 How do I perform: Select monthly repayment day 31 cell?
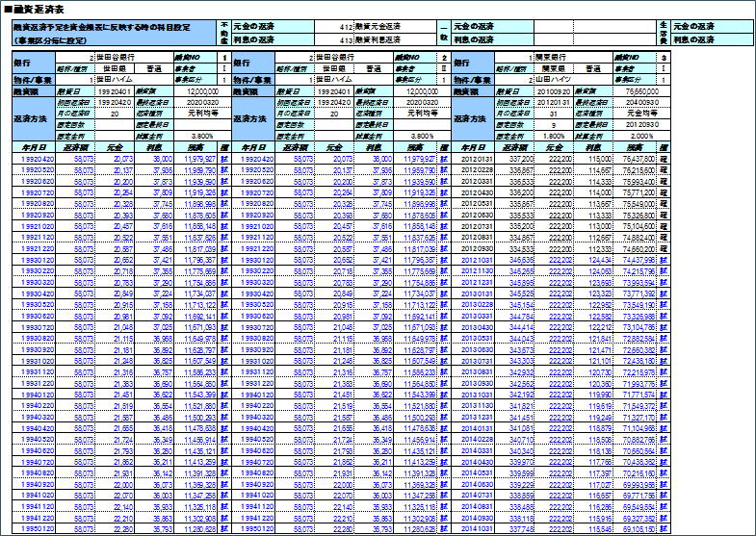click(x=554, y=114)
